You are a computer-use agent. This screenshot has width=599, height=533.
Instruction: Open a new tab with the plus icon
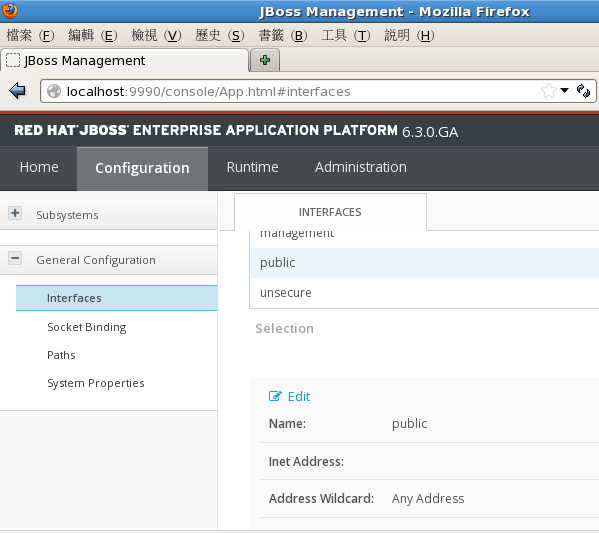tap(265, 60)
